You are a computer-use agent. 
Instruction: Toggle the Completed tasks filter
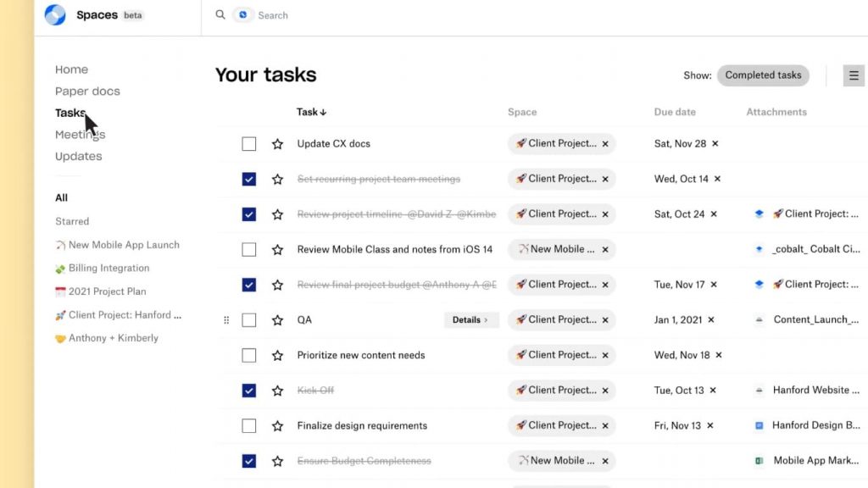tap(763, 75)
